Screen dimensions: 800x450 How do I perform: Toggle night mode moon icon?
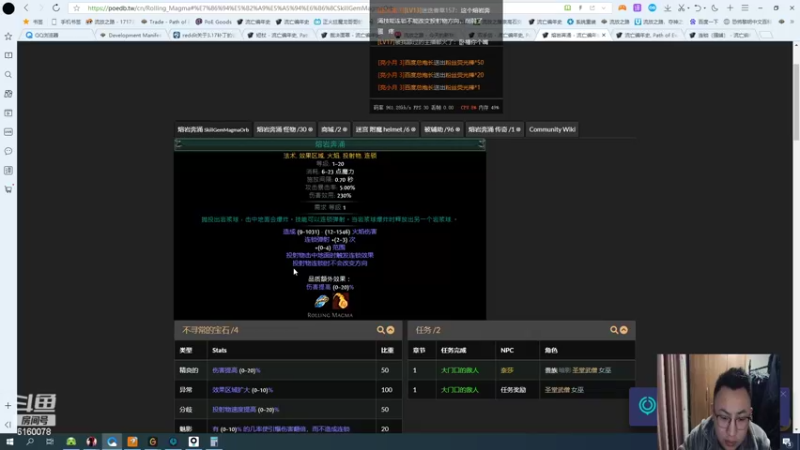click(x=715, y=8)
